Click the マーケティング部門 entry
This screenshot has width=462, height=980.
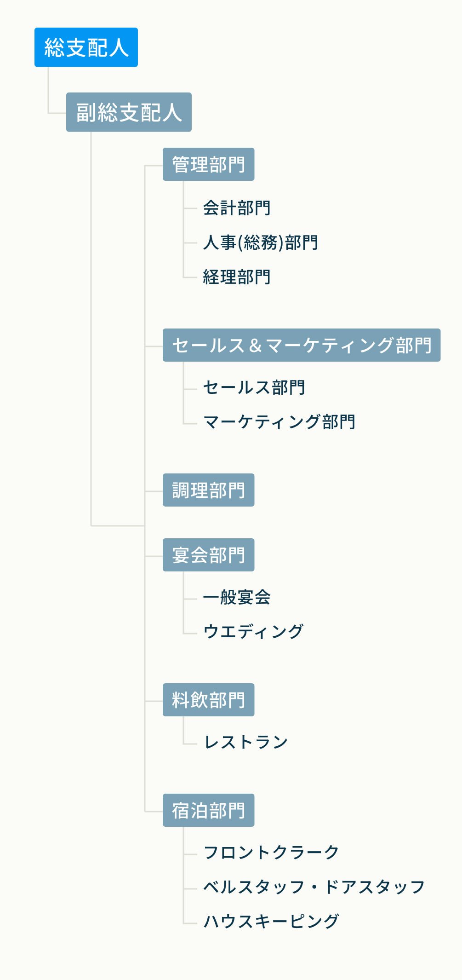pyautogui.click(x=279, y=422)
